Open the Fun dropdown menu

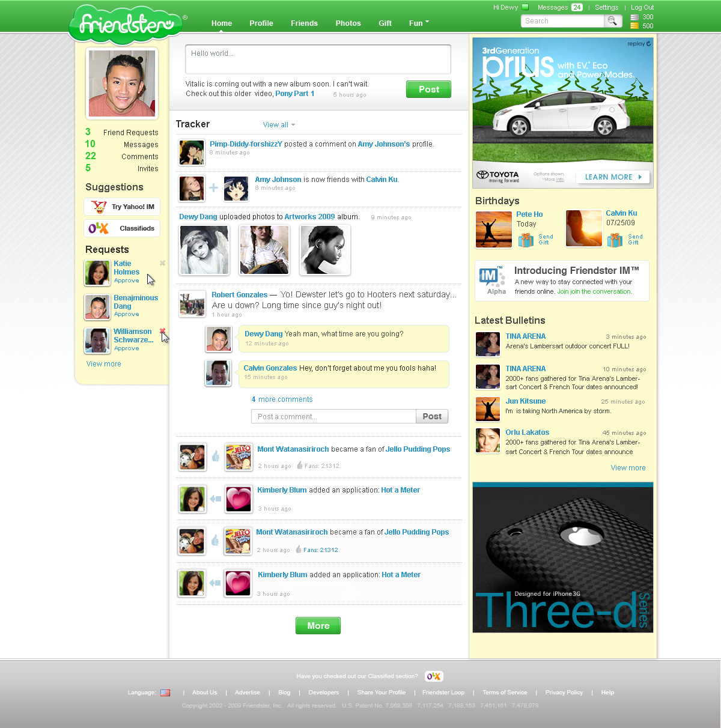click(419, 23)
